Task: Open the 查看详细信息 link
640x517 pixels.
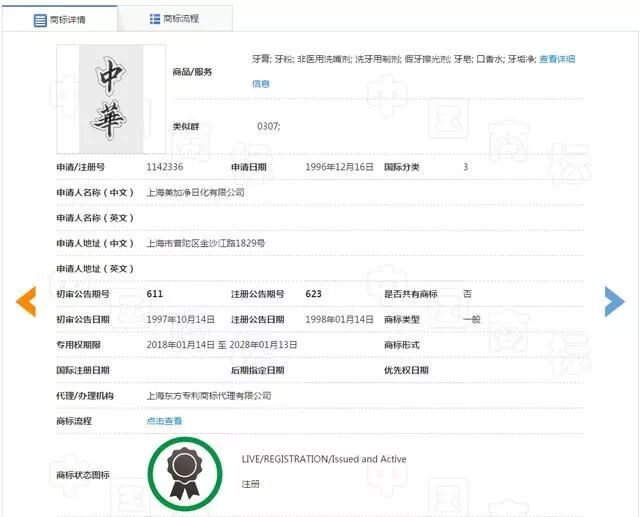Action: [x=557, y=59]
